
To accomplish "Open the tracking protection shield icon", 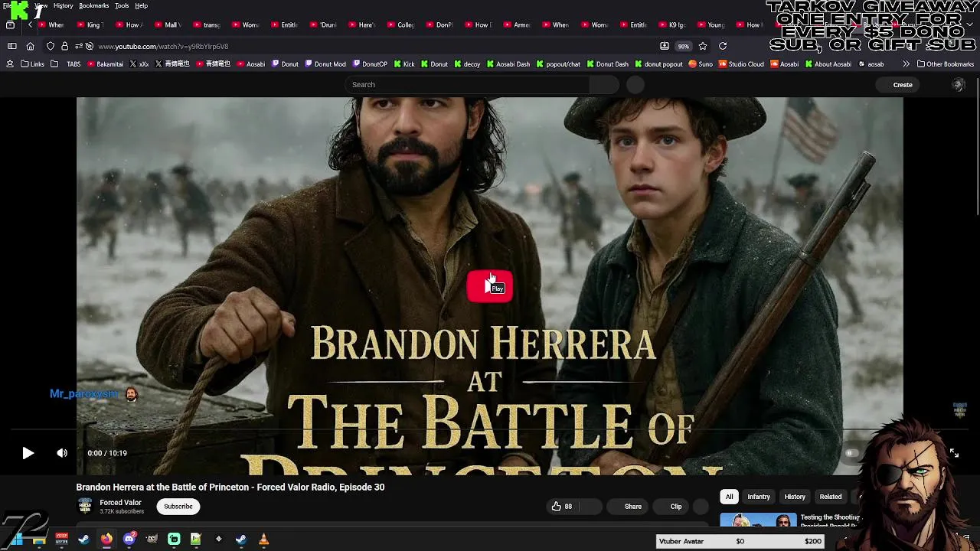I will (x=51, y=46).
